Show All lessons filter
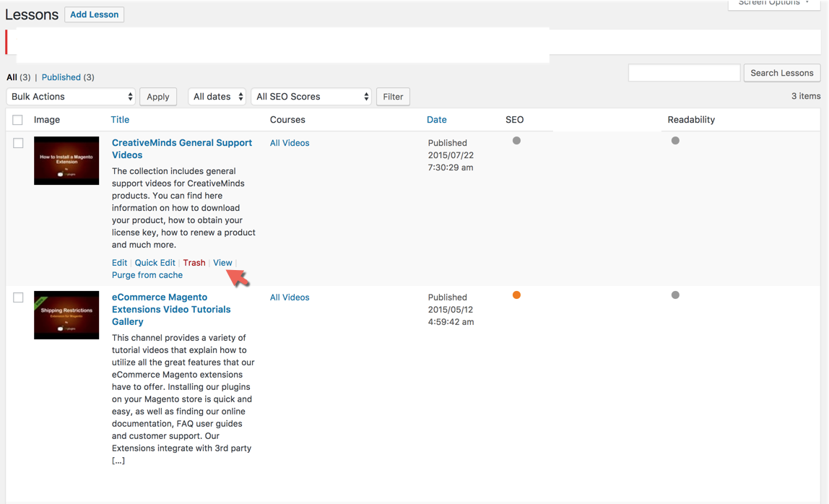 pos(12,77)
